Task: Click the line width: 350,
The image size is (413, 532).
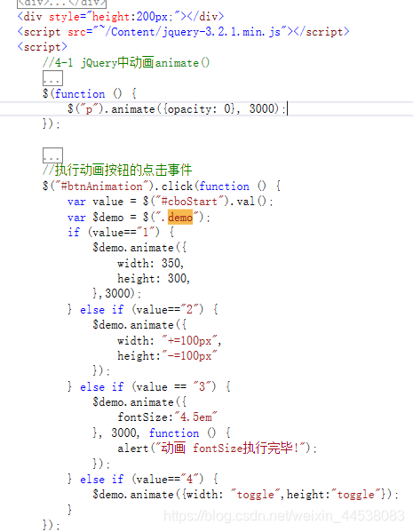Action: click(151, 263)
